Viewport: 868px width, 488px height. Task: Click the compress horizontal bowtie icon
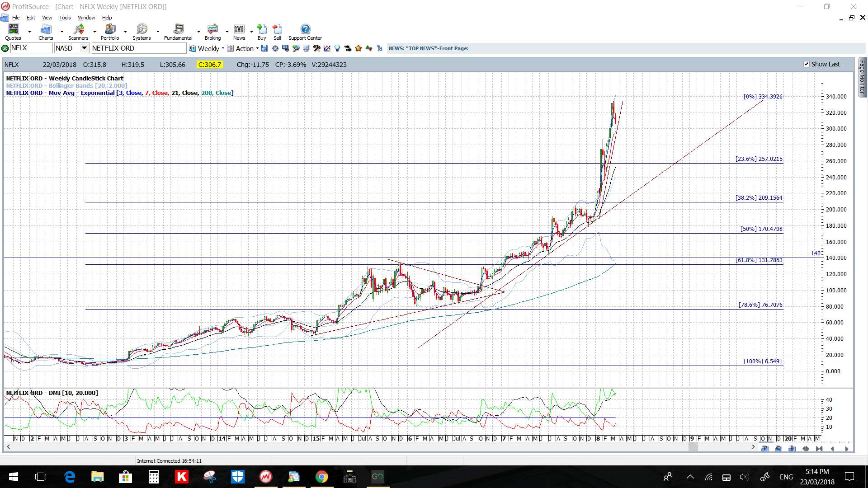point(819,449)
